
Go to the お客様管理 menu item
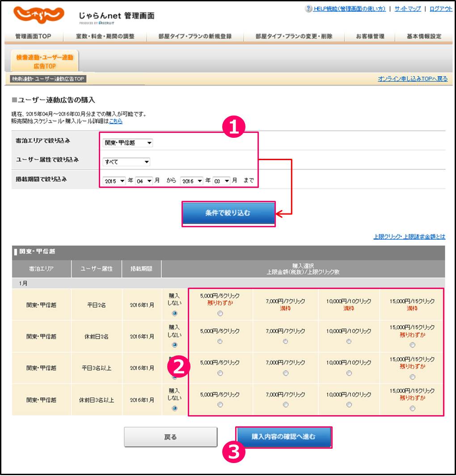coord(370,37)
